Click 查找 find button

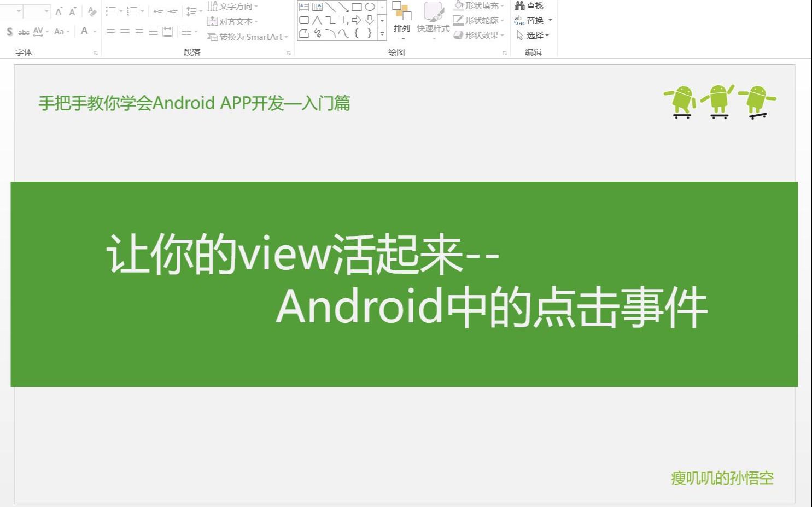click(529, 6)
